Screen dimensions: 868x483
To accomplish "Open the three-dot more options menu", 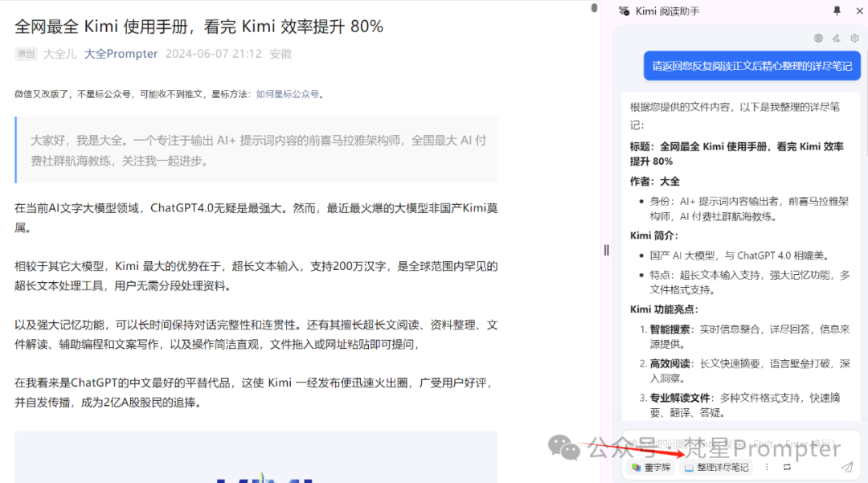I will (767, 467).
